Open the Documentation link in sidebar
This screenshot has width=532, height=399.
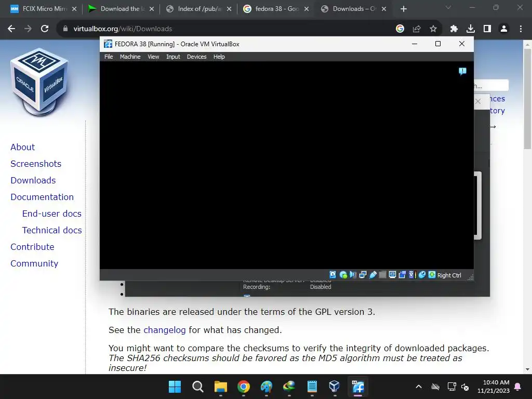pyautogui.click(x=42, y=197)
